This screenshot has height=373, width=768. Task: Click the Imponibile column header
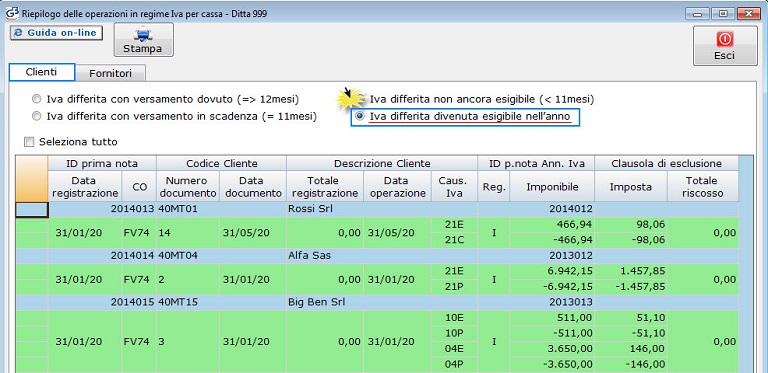click(552, 186)
